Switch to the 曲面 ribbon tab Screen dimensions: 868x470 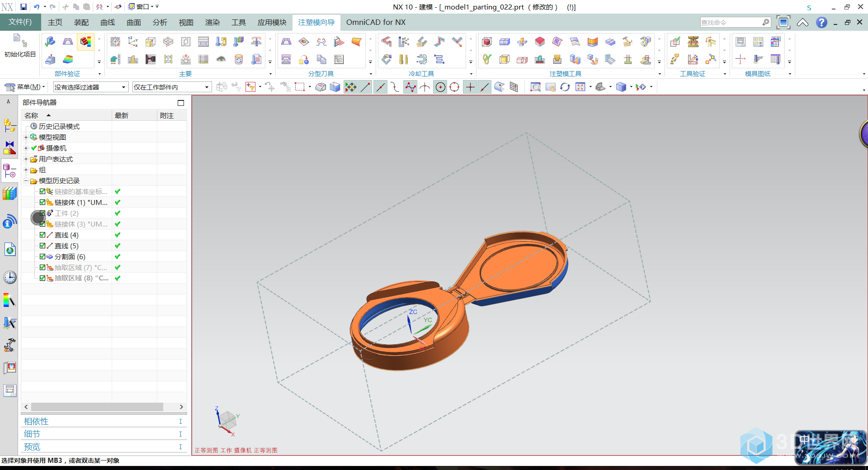click(134, 22)
